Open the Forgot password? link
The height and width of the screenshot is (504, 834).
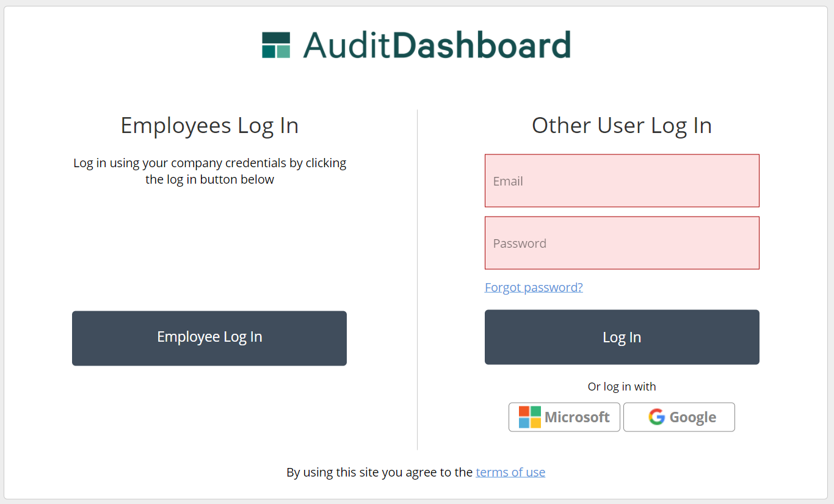534,287
